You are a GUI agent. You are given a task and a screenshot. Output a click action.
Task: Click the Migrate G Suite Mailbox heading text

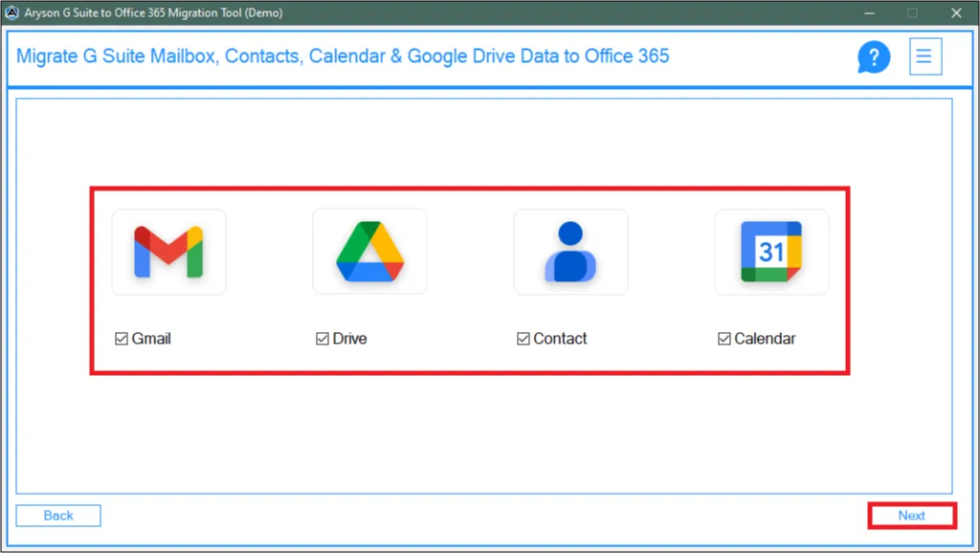pos(343,56)
